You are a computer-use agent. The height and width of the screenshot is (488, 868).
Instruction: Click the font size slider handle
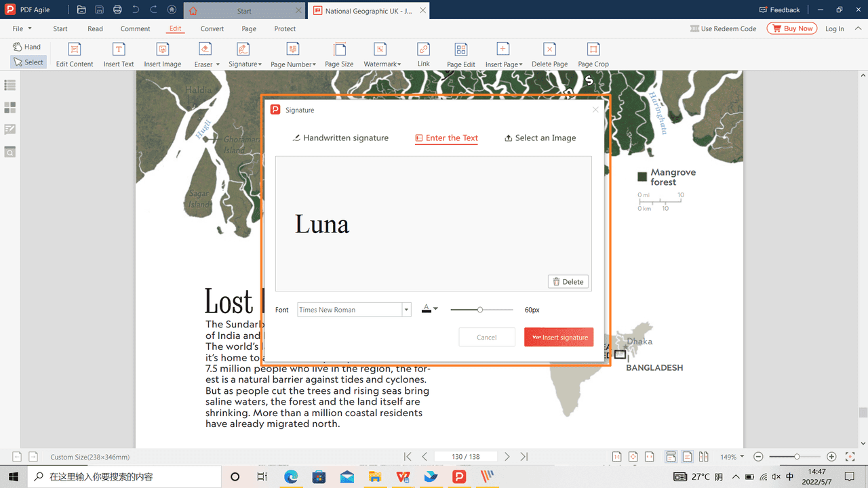pos(480,310)
